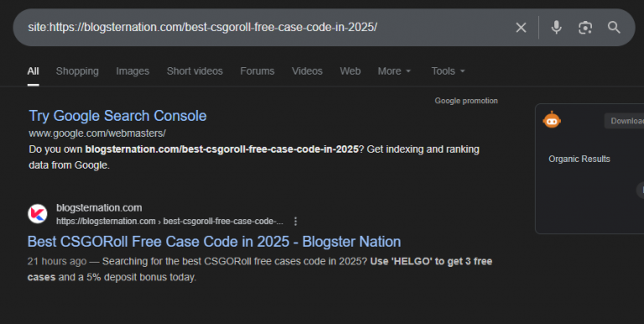Clear the search query with the X icon
644x324 pixels.
tap(521, 28)
